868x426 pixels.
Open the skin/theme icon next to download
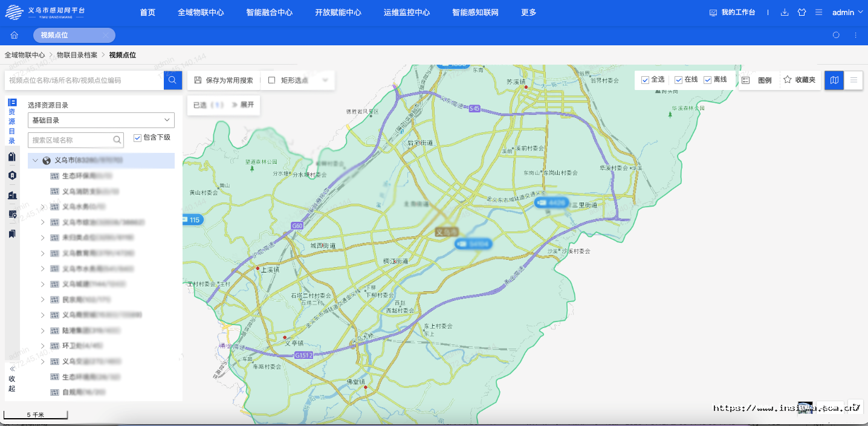[x=802, y=11]
